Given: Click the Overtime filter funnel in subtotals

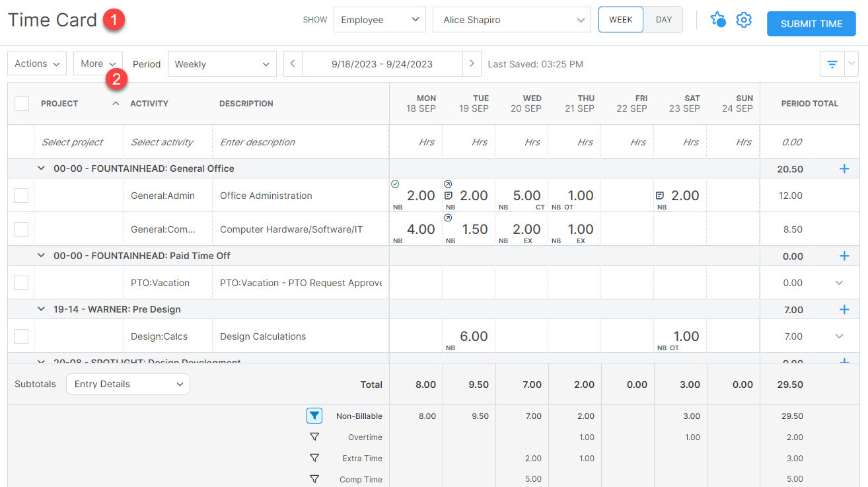Looking at the screenshot, I should tap(314, 437).
